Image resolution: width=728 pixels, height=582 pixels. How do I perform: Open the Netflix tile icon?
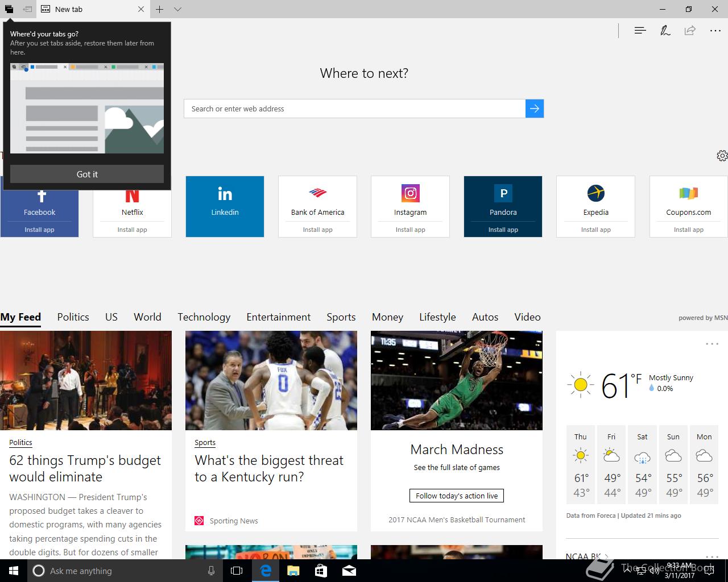[132, 196]
